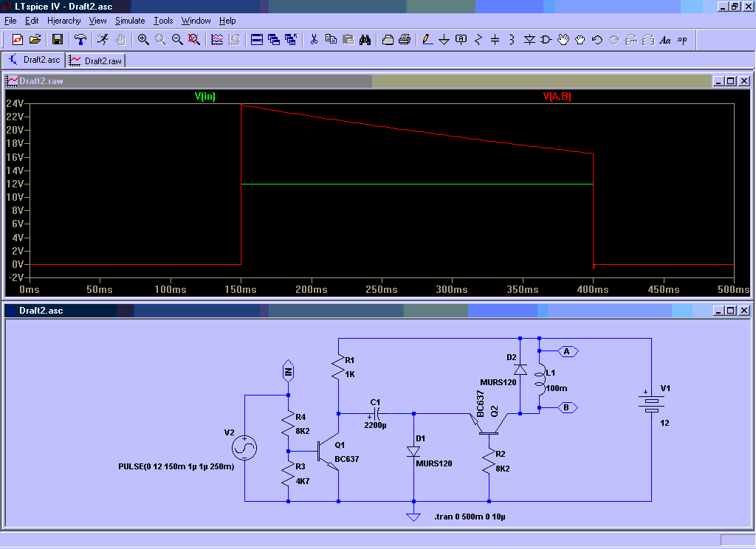Viewport: 756px width, 549px height.
Task: Open the Hierarchy menu
Action: [63, 21]
